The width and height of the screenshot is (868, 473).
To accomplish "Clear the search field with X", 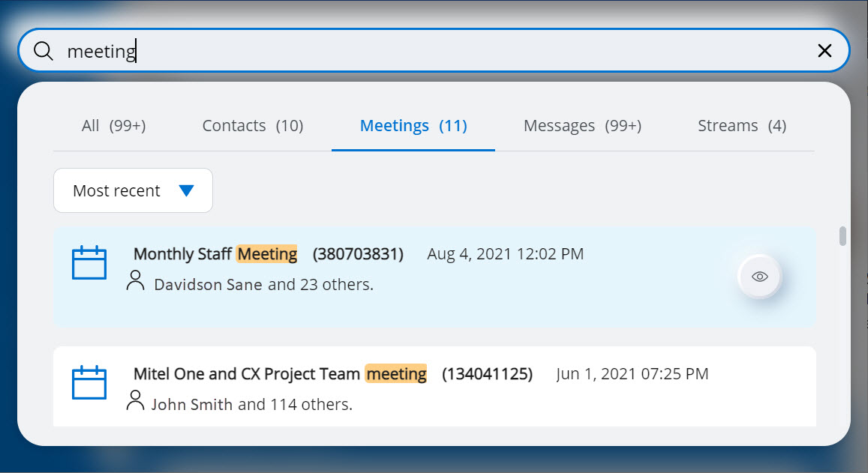I will coord(824,51).
